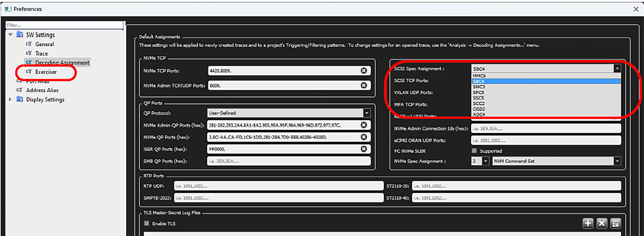The height and width of the screenshot is (236, 644).
Task: Add a TLS master-secret log file
Action: 588,224
